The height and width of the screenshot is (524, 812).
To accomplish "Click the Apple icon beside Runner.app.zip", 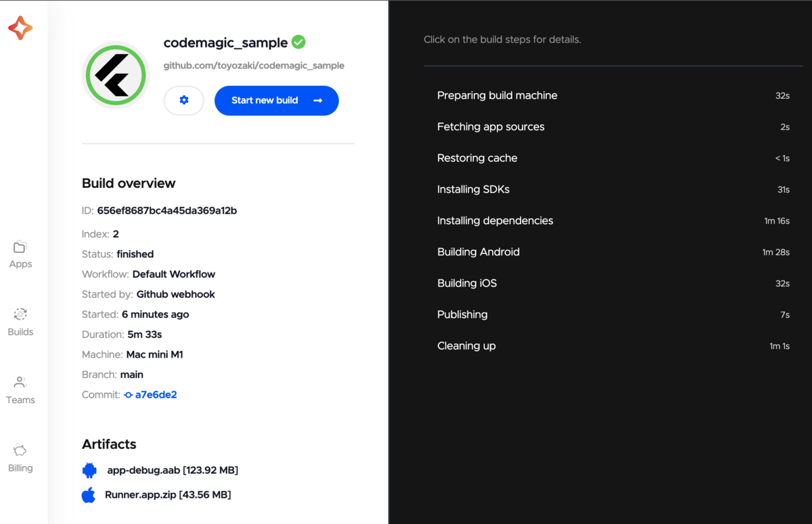I will point(89,494).
